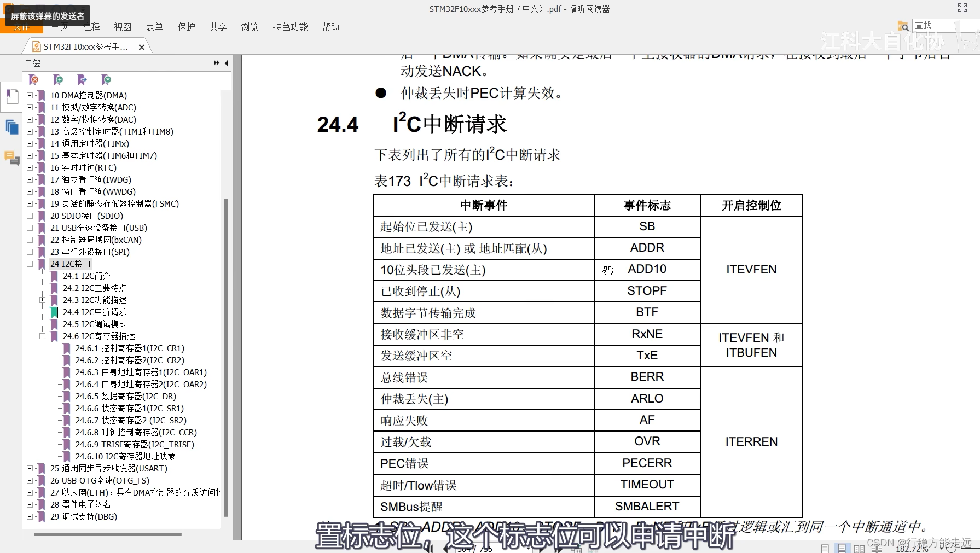Image resolution: width=980 pixels, height=553 pixels.
Task: Click the ADD10 event flag cell
Action: click(x=647, y=270)
